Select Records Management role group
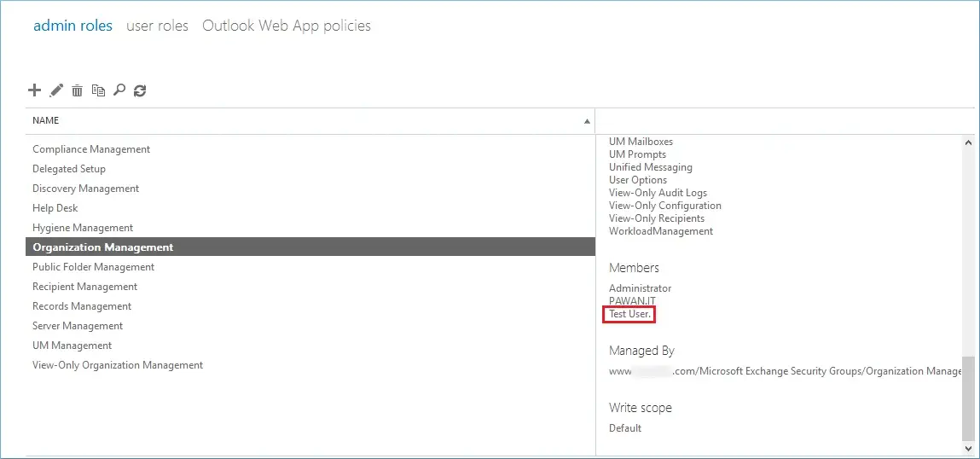The image size is (980, 459). (310, 306)
